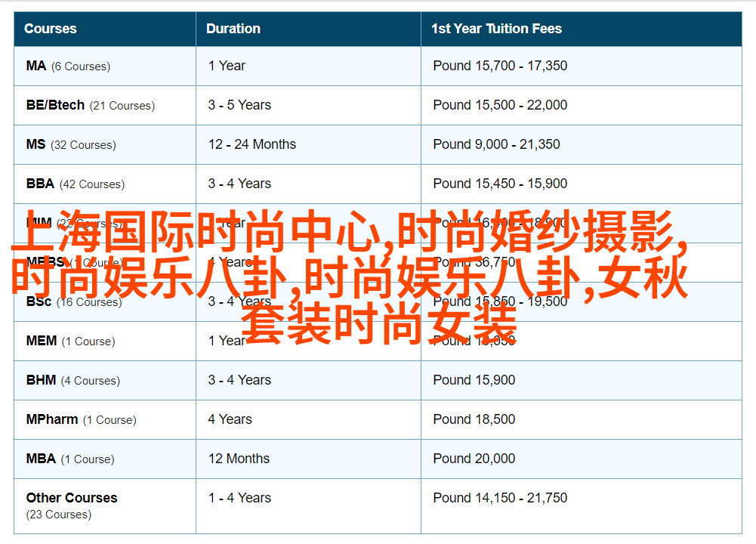This screenshot has height=544, width=756.
Task: Click the Courses column header
Action: point(51,29)
